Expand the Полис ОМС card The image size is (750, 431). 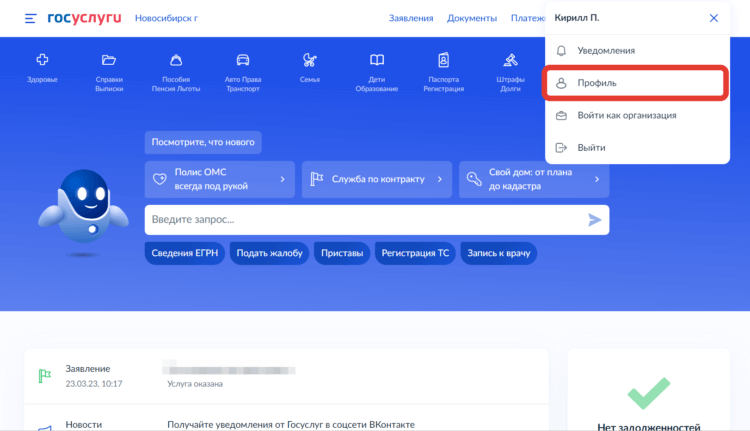tap(219, 179)
